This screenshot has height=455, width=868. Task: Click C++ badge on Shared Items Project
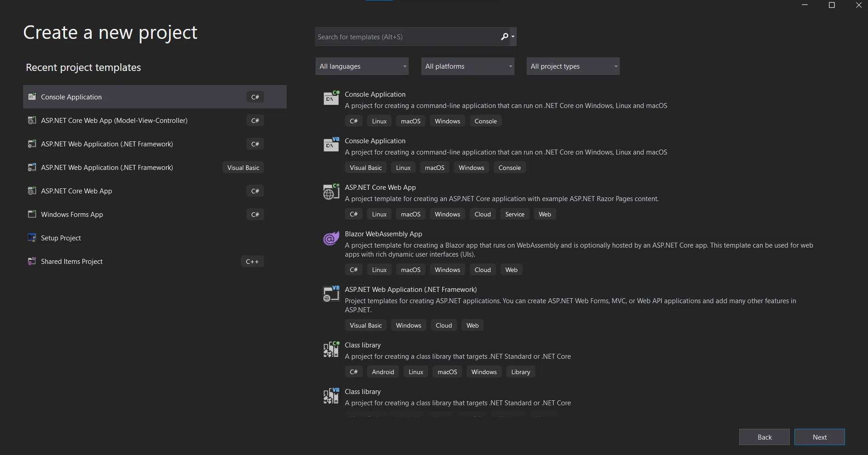252,261
